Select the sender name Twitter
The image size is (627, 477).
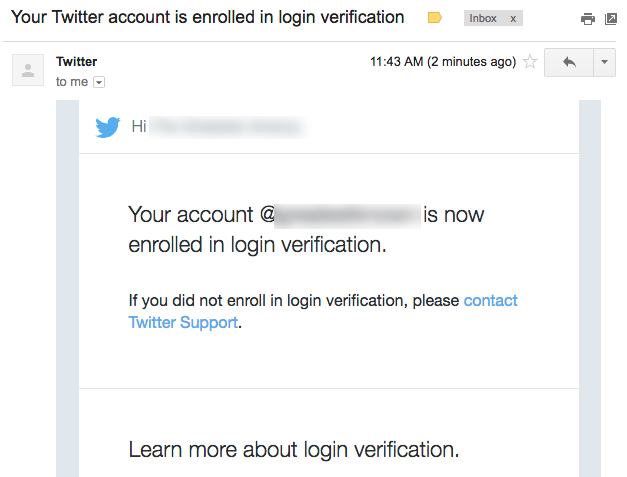pyautogui.click(x=76, y=62)
